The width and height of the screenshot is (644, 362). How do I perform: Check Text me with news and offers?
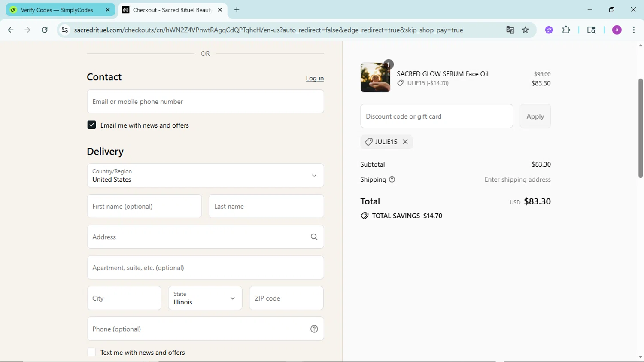tap(91, 352)
